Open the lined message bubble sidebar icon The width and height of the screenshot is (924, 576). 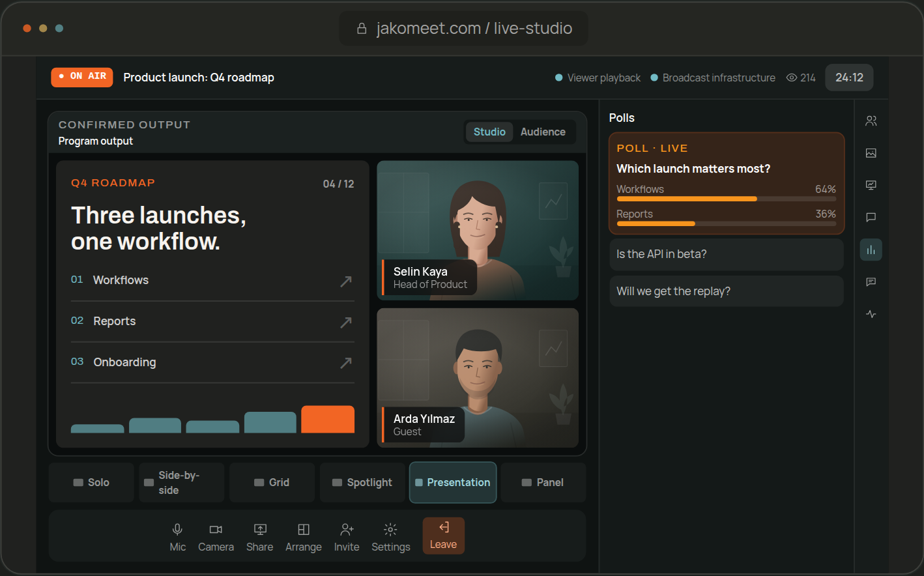tap(871, 281)
